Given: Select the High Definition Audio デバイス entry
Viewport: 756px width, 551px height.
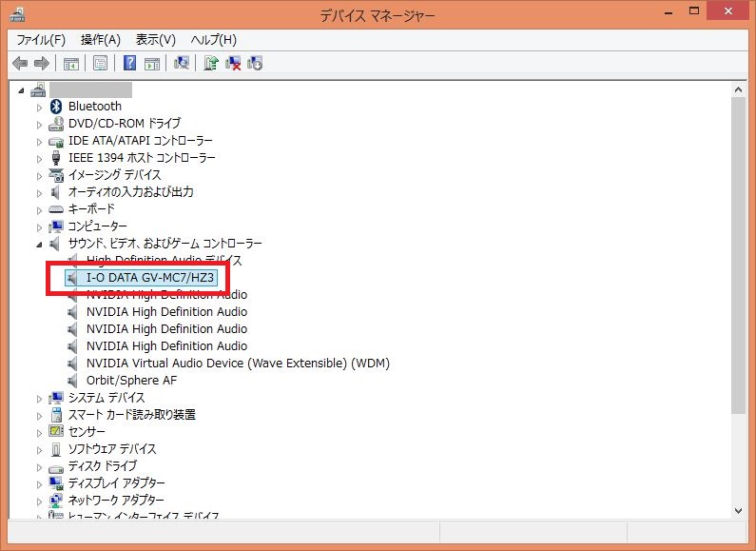Looking at the screenshot, I should [165, 261].
